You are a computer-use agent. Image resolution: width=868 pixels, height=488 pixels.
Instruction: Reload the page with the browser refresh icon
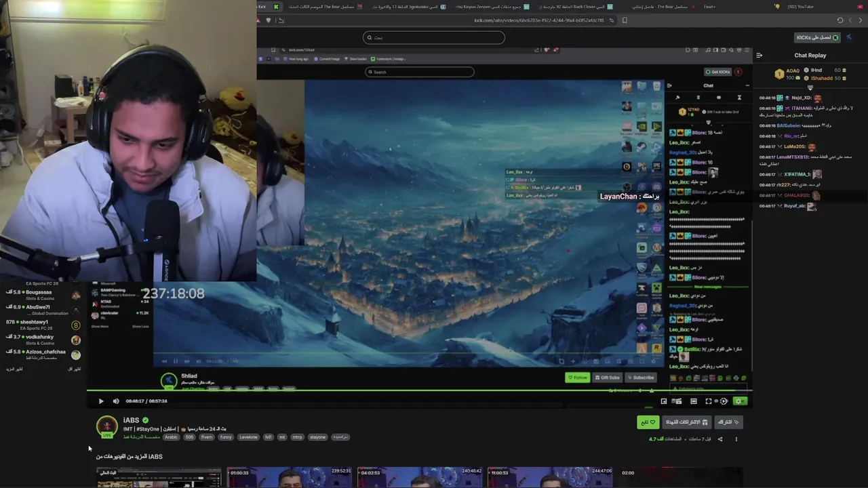tap(840, 20)
